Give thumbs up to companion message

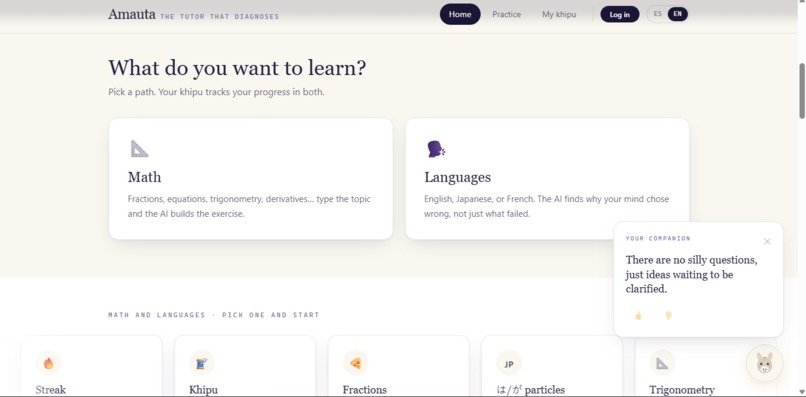(x=638, y=316)
